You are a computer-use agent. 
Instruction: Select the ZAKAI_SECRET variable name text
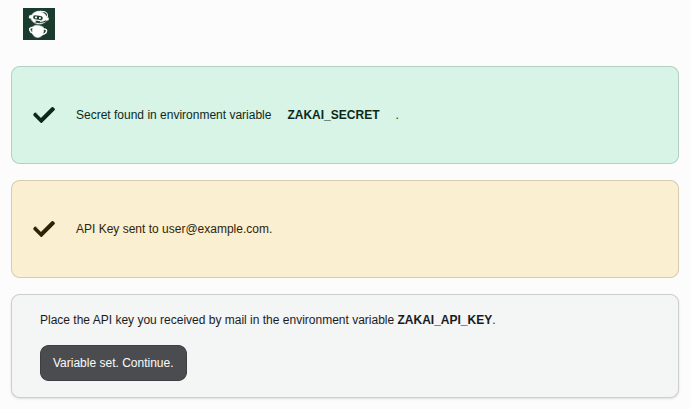coord(333,115)
